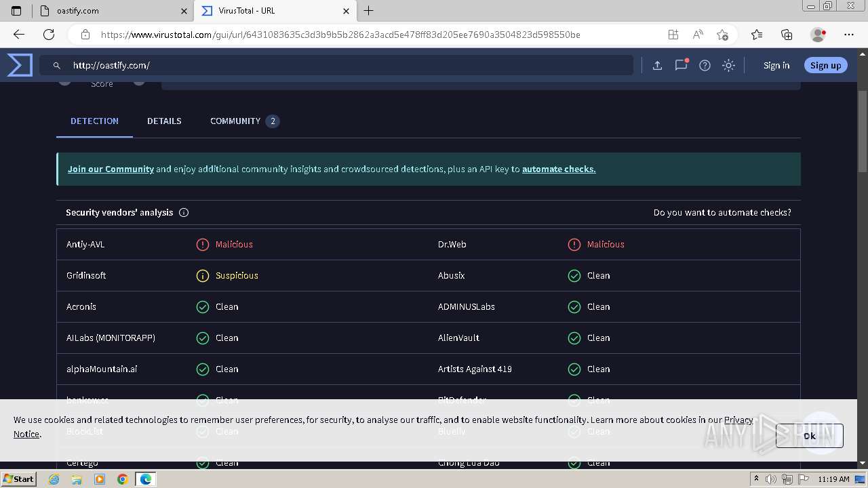868x488 pixels.
Task: Click the Malicious alert icon for Antiy-AVL
Action: pos(202,245)
